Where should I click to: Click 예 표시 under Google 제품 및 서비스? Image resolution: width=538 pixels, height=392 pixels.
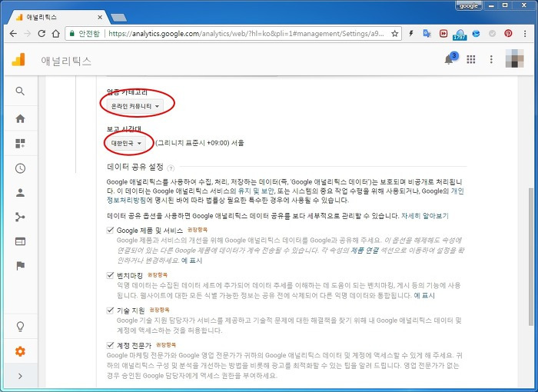click(x=191, y=261)
